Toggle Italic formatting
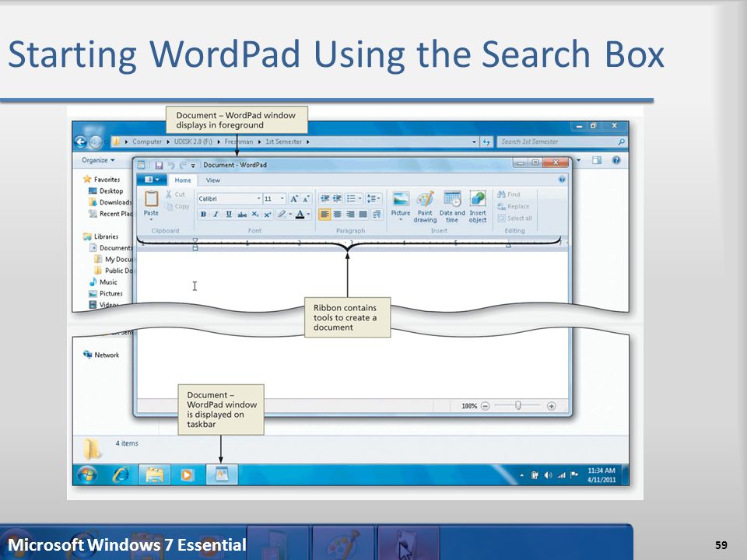This screenshot has height=560, width=747. [216, 215]
